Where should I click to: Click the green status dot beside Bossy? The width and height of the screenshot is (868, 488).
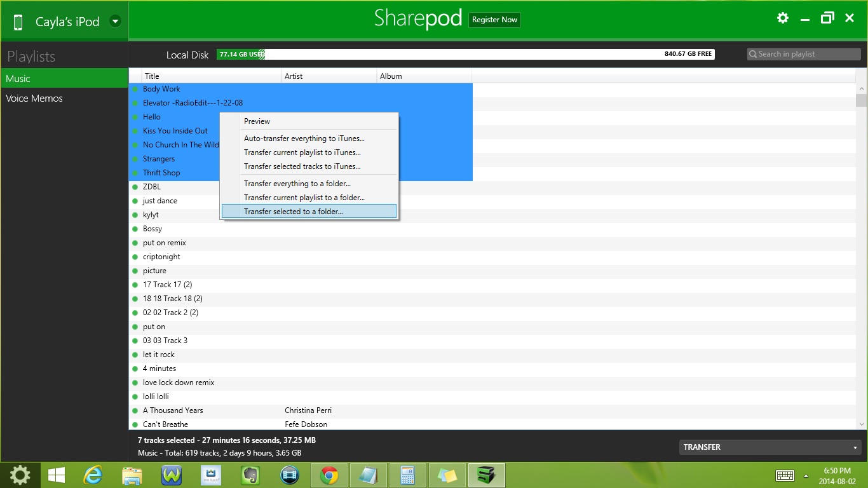pos(135,229)
